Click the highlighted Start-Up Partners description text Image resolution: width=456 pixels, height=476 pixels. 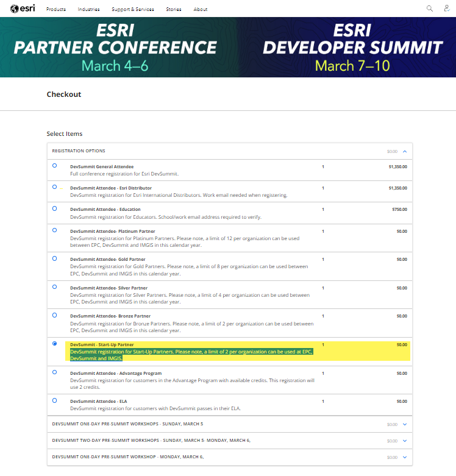[191, 355]
